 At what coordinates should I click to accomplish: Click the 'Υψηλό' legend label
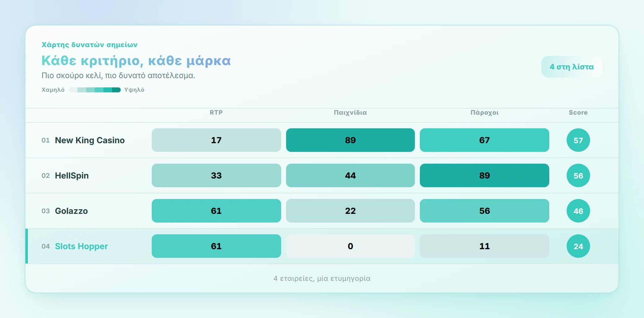coord(134,90)
